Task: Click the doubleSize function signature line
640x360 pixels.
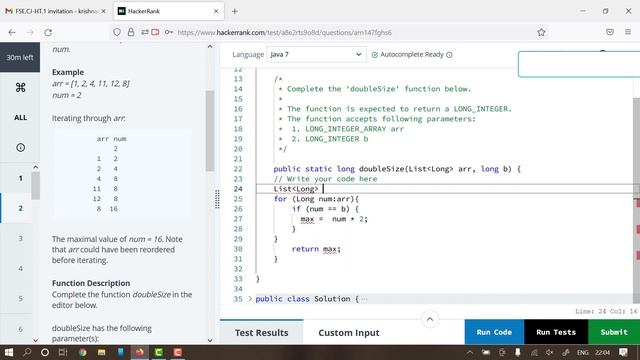Action: [x=397, y=169]
